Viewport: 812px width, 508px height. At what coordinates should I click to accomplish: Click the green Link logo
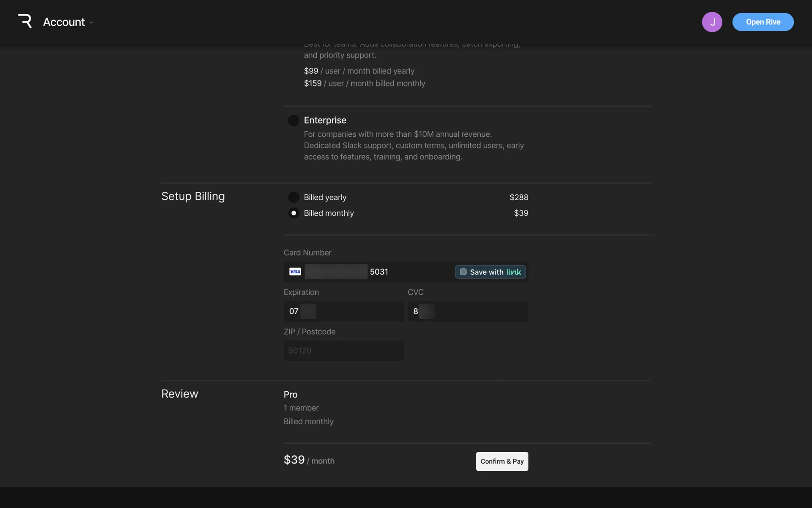pos(514,272)
